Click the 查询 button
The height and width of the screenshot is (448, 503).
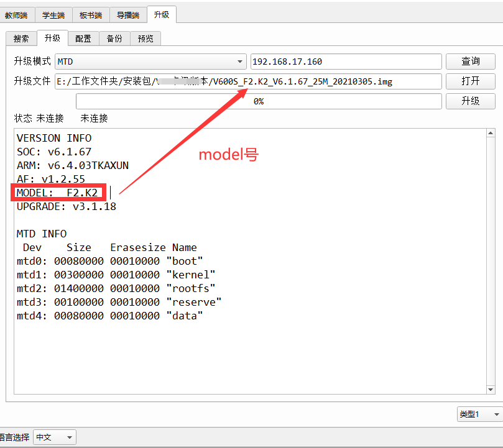click(471, 62)
